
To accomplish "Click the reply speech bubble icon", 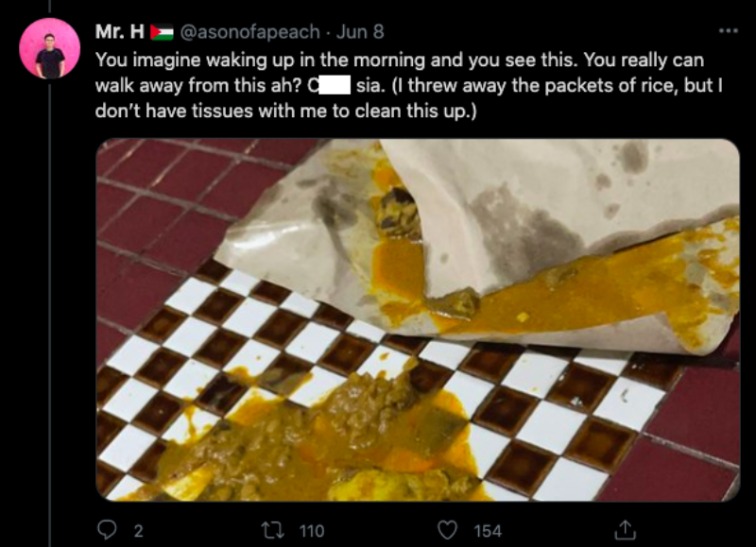I will (109, 530).
